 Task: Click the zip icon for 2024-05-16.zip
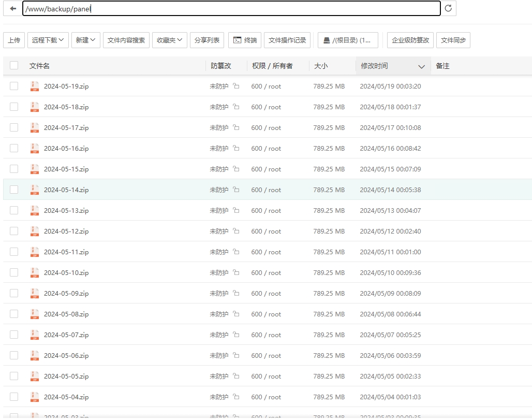coord(35,149)
